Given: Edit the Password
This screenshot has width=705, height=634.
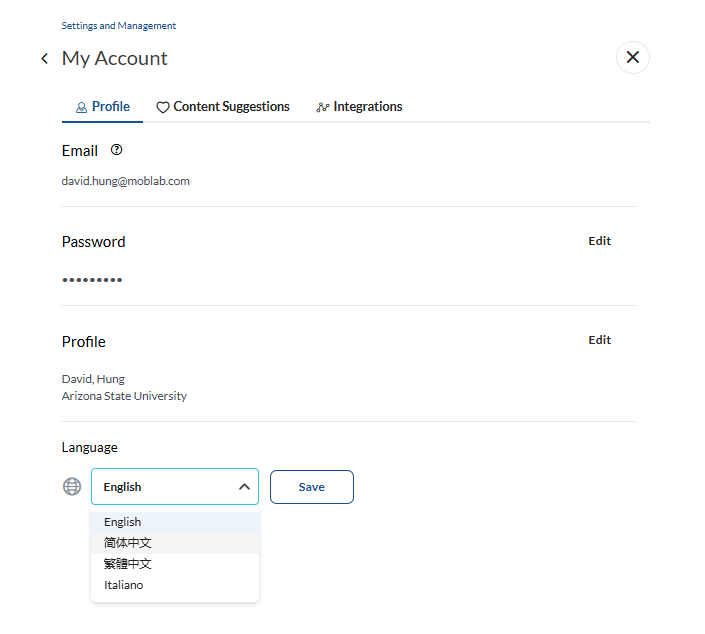Looking at the screenshot, I should 599,241.
